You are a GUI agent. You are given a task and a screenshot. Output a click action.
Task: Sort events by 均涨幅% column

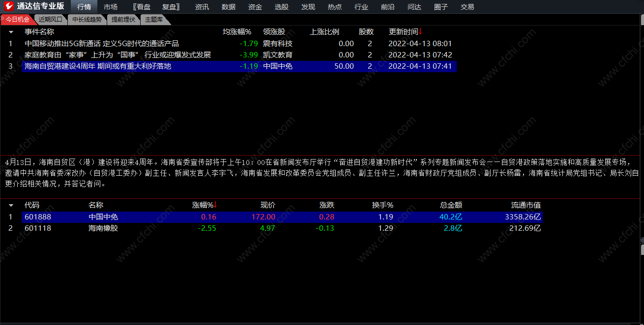point(237,32)
